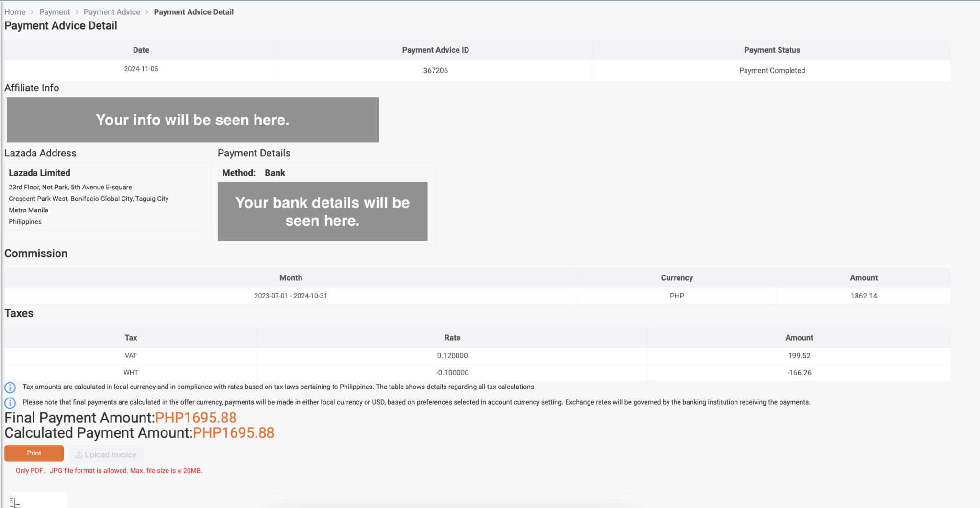
Task: Click the affiliate info placeholder box
Action: coord(192,120)
